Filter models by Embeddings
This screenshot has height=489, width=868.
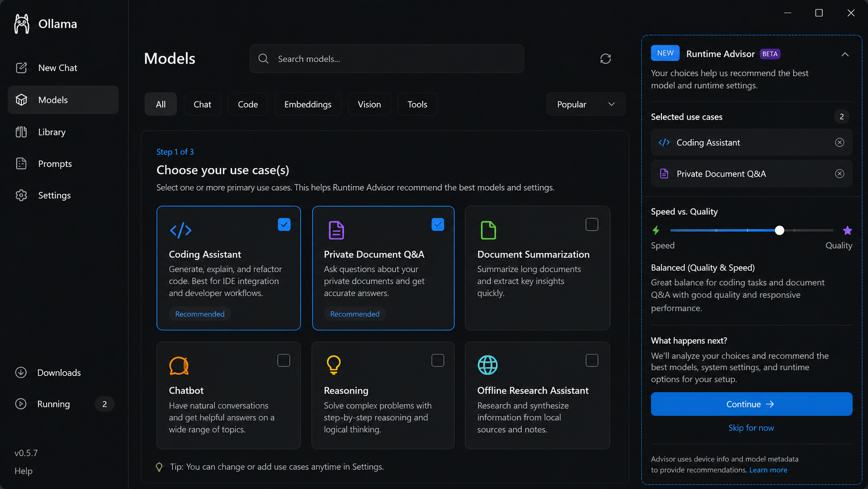[308, 104]
